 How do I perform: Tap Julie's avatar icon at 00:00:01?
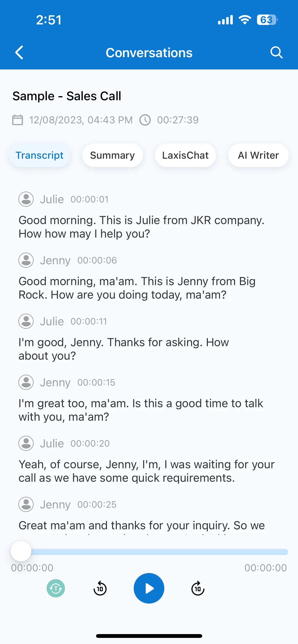(26, 199)
